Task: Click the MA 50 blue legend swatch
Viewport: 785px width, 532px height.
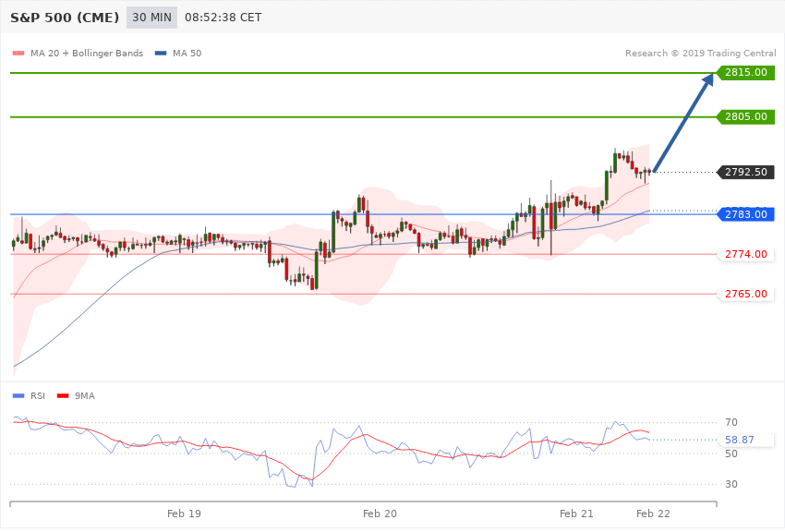Action: pos(161,54)
